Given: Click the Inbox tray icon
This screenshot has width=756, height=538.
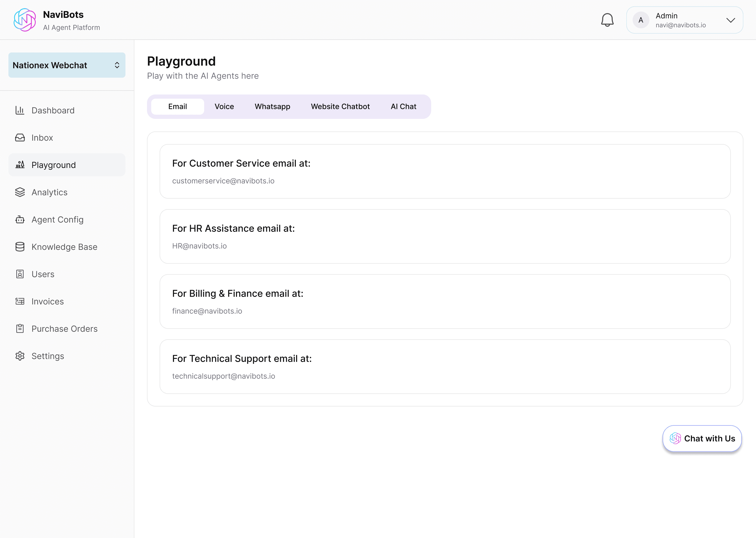Looking at the screenshot, I should pos(20,138).
